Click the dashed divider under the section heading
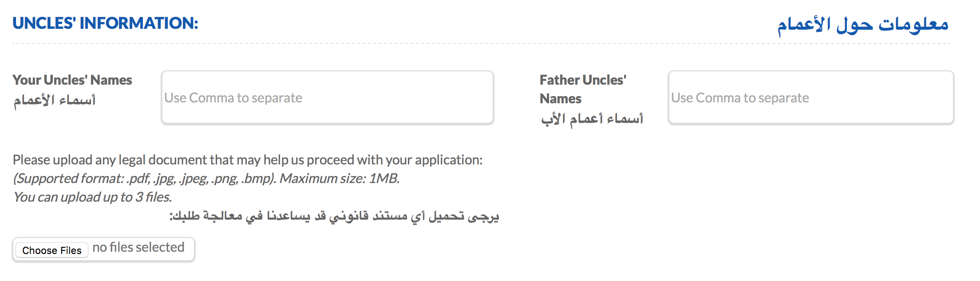 point(481,43)
